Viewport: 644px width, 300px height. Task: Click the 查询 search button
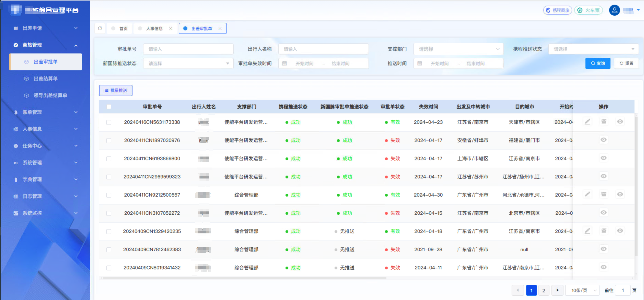point(598,63)
